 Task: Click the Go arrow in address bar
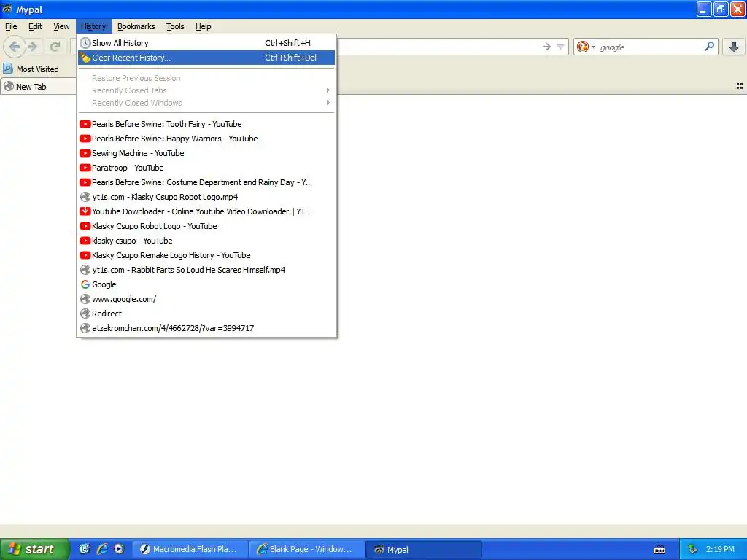pos(547,47)
